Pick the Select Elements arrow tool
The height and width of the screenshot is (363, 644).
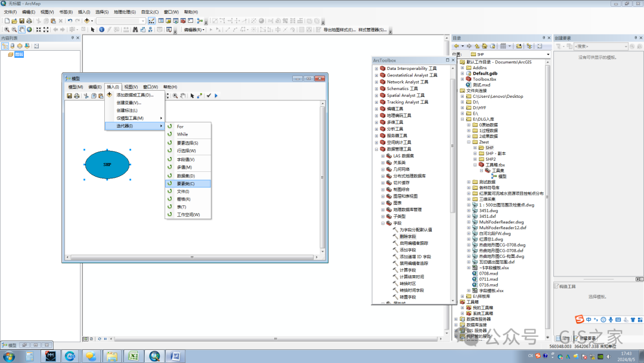(x=92, y=30)
